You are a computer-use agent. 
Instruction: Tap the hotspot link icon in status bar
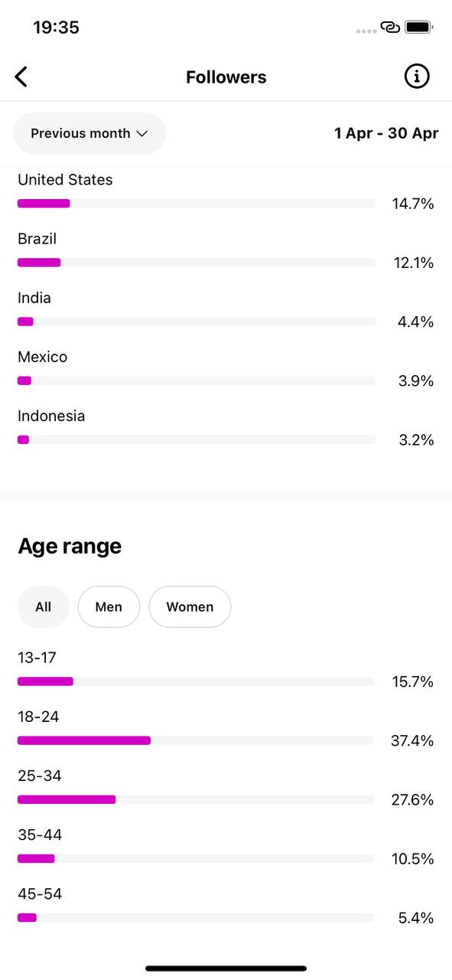[390, 28]
